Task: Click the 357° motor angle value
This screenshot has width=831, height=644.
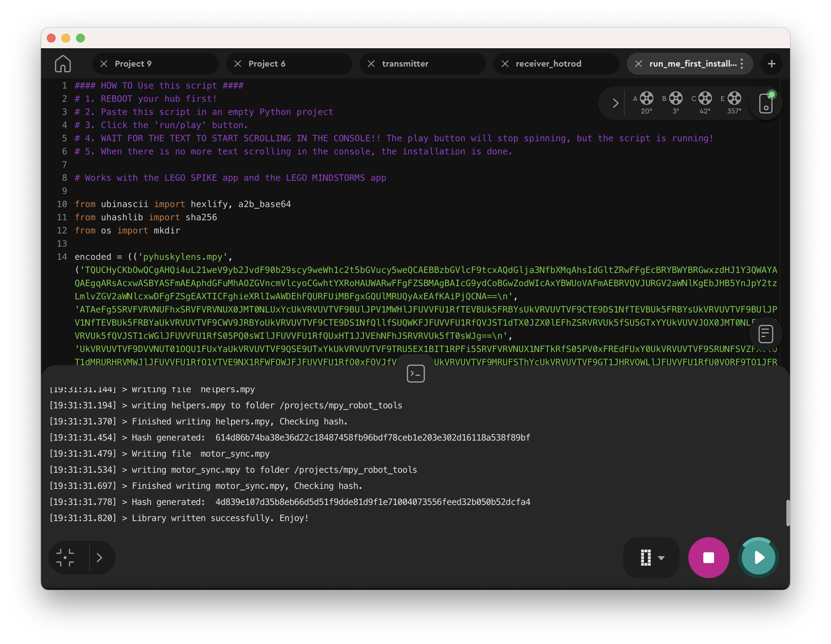Action: [734, 111]
